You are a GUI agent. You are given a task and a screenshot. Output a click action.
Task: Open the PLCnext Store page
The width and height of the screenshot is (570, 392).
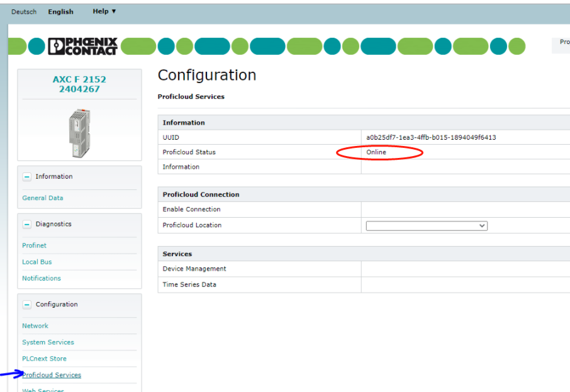tap(44, 358)
